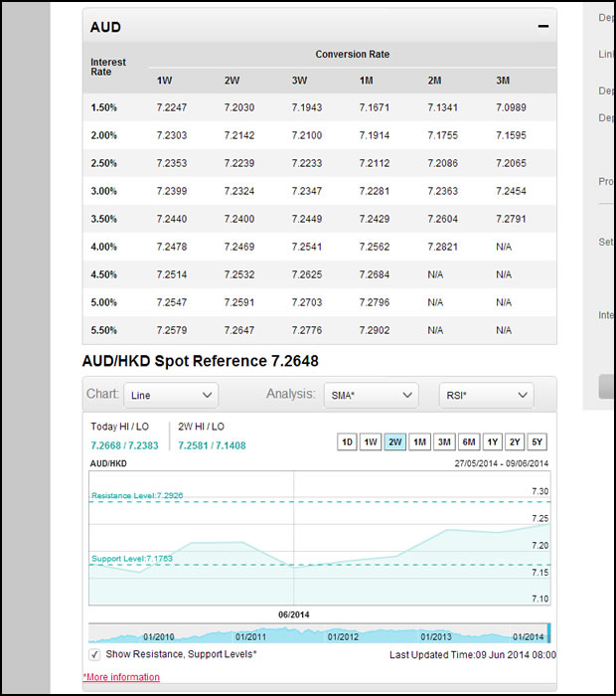Click the 4.00% 2M rate 7.2821

pos(442,247)
